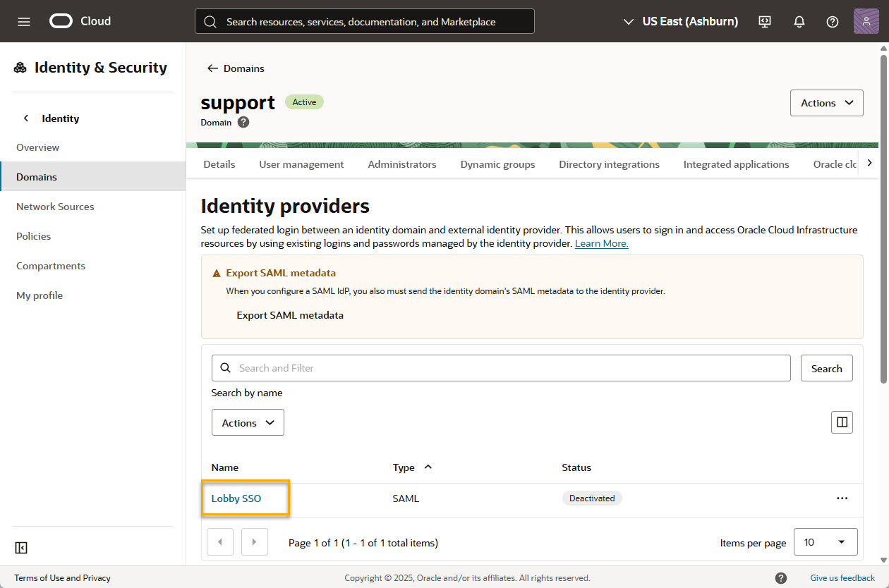Focus the Search and Filter field
The width and height of the screenshot is (889, 588).
point(501,368)
